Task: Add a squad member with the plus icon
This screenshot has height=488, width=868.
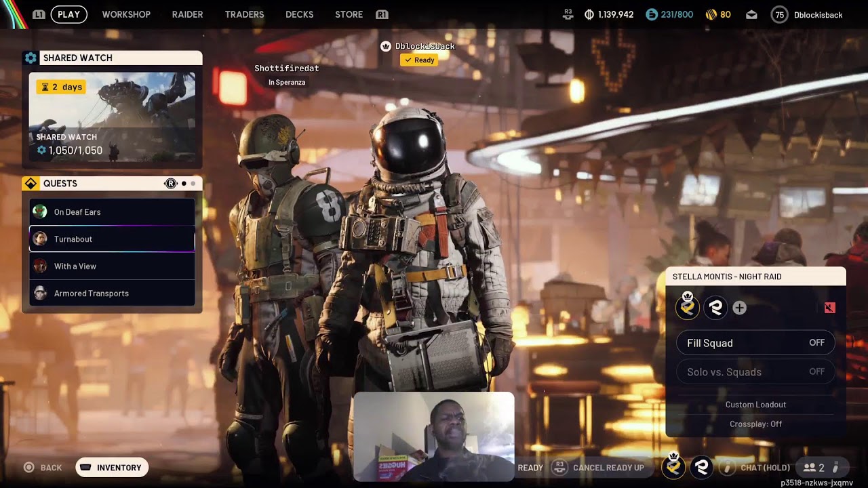Action: [x=739, y=308]
